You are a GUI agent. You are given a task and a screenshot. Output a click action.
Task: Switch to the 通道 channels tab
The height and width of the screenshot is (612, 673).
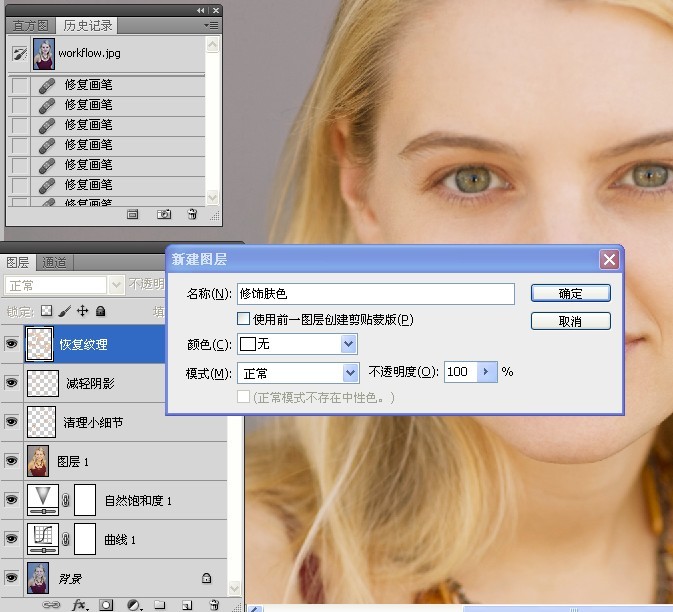pos(55,262)
